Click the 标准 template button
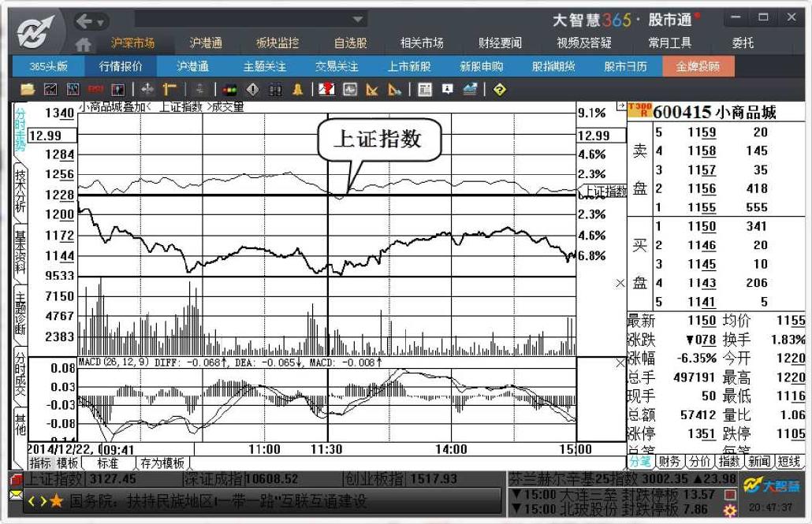 [x=108, y=463]
